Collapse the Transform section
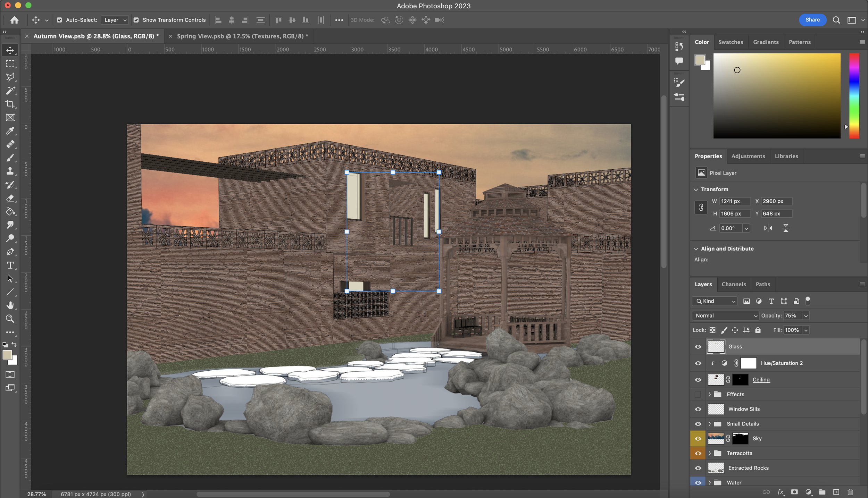The image size is (868, 498). [696, 189]
